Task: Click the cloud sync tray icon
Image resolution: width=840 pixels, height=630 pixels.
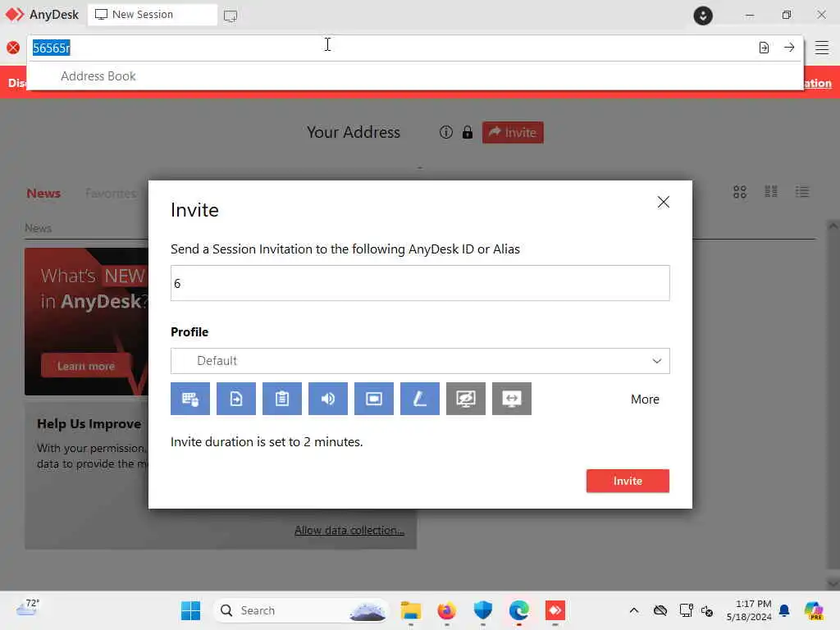Action: [x=660, y=610]
